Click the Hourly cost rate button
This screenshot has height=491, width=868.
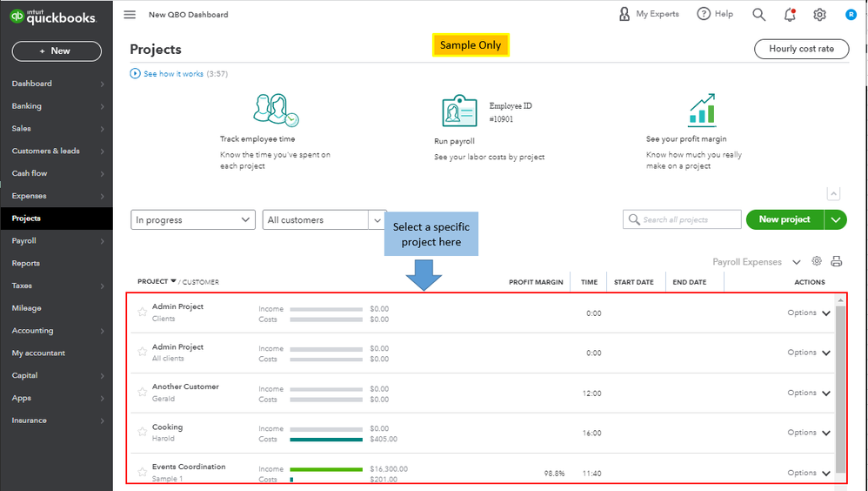(x=801, y=50)
